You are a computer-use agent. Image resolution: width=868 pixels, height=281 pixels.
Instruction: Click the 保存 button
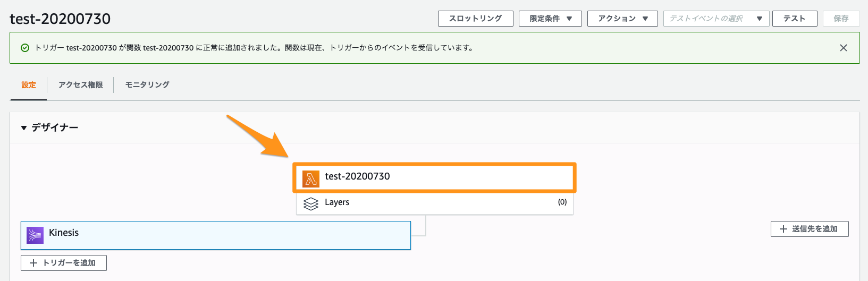tap(841, 19)
